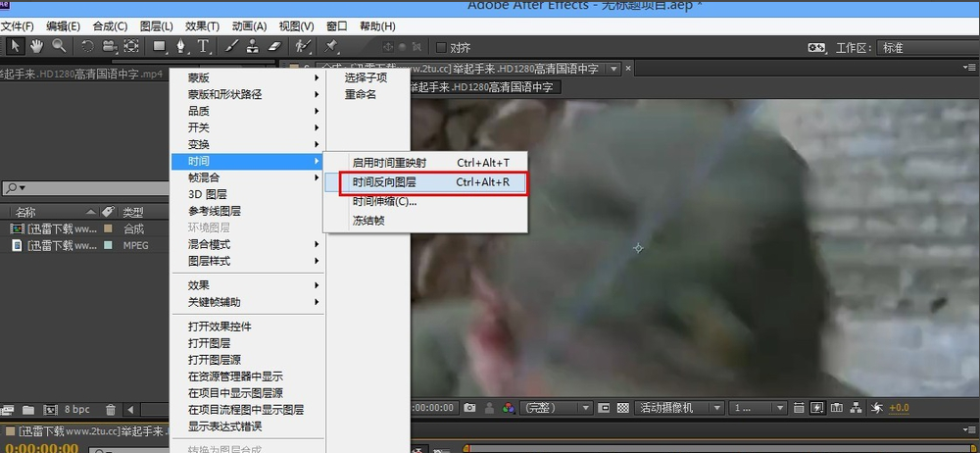Click the new composition icon in project panel
The height and width of the screenshot is (453, 980).
coord(50,410)
